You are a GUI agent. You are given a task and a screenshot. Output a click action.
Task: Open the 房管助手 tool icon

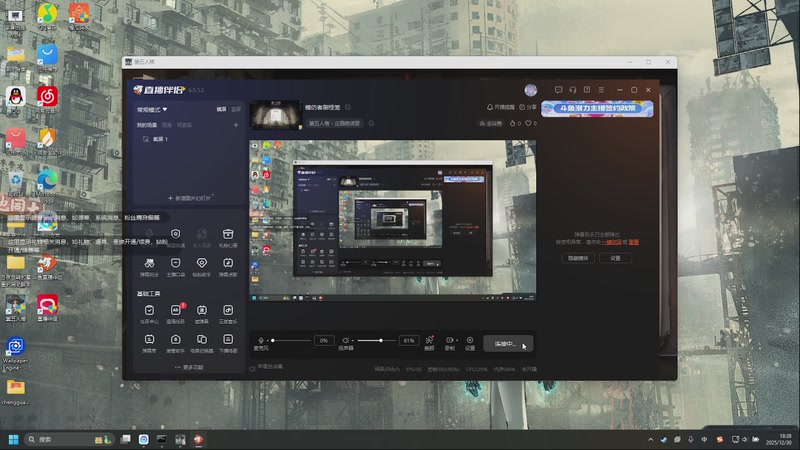coord(176,340)
